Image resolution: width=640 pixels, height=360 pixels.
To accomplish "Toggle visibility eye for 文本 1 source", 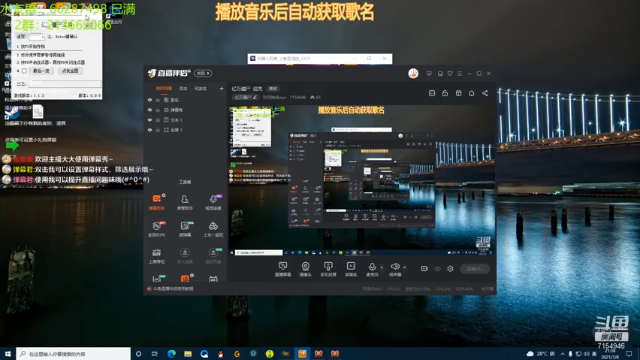I will coord(150,120).
